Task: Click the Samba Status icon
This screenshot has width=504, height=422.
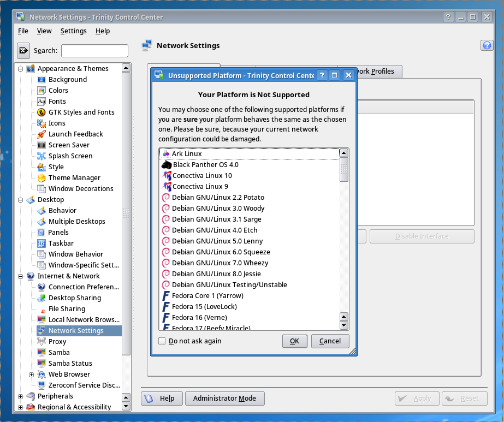Action: [x=41, y=364]
